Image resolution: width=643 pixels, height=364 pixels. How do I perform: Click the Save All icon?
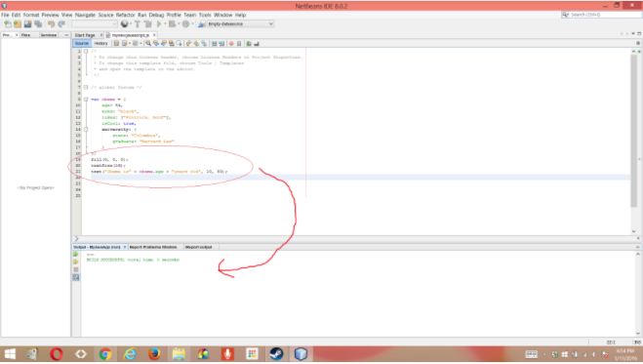click(38, 24)
